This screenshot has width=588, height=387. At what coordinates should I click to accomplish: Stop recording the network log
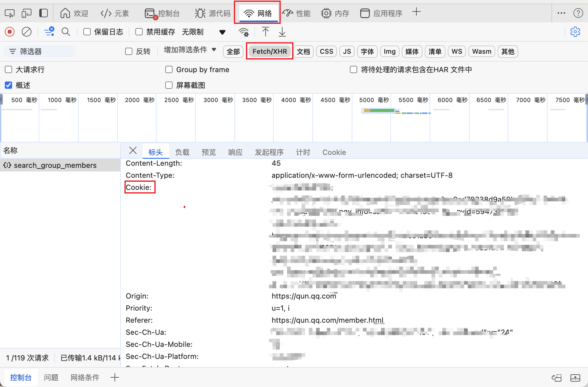point(9,32)
